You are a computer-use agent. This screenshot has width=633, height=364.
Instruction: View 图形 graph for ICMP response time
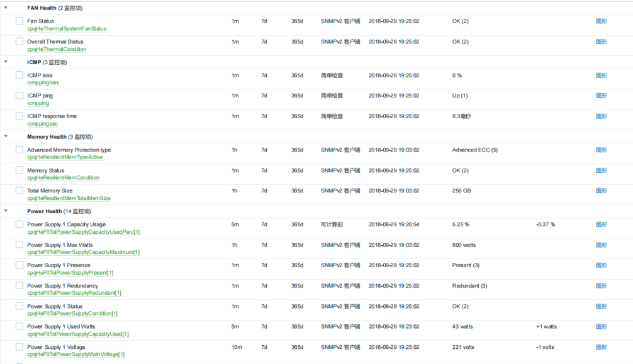coord(601,116)
